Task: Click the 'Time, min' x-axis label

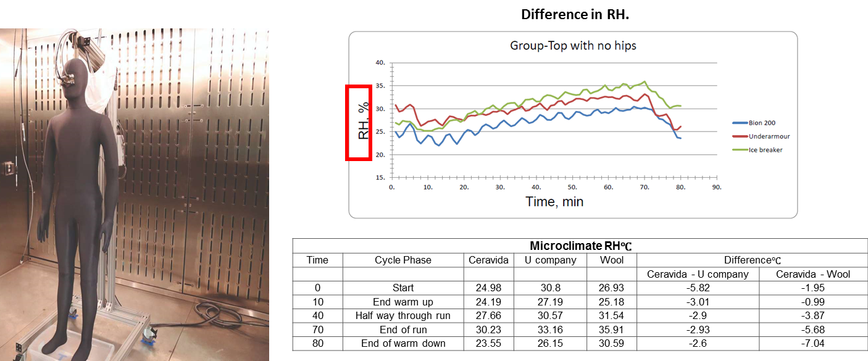Action: [554, 201]
